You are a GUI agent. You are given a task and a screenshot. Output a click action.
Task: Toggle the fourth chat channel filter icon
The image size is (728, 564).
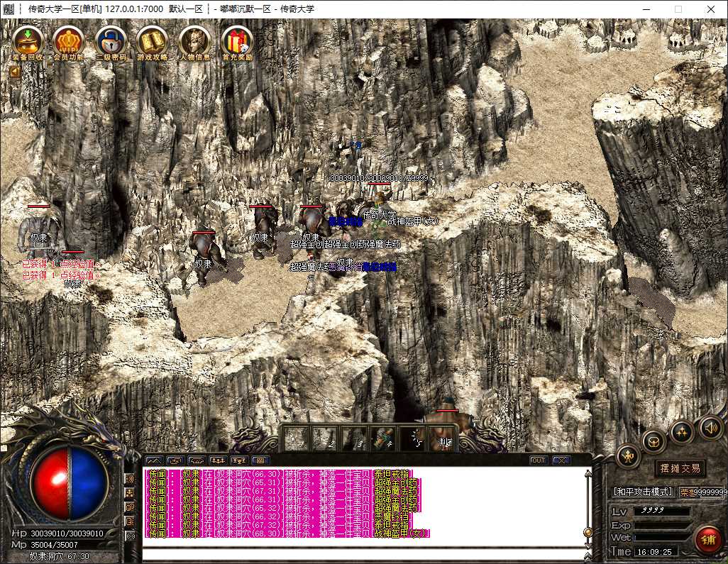pyautogui.click(x=130, y=521)
